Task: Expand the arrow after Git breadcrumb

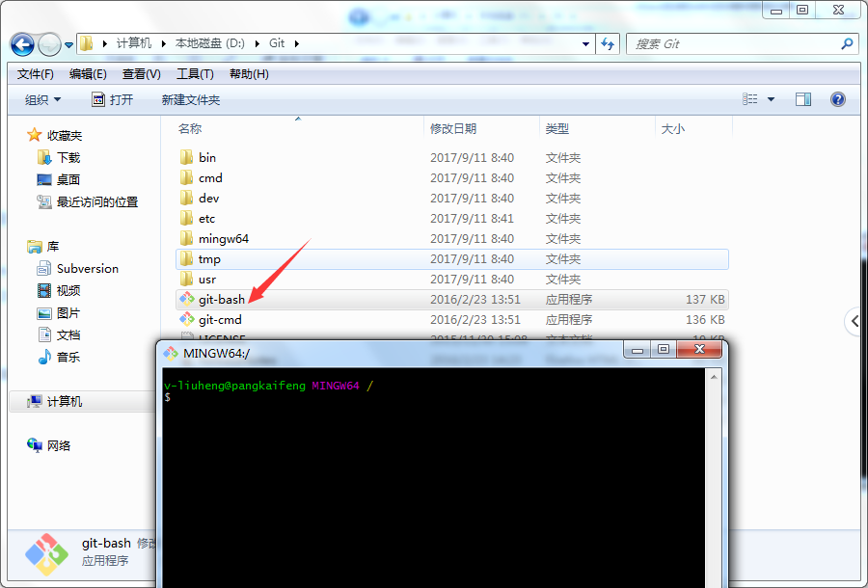Action: click(297, 43)
